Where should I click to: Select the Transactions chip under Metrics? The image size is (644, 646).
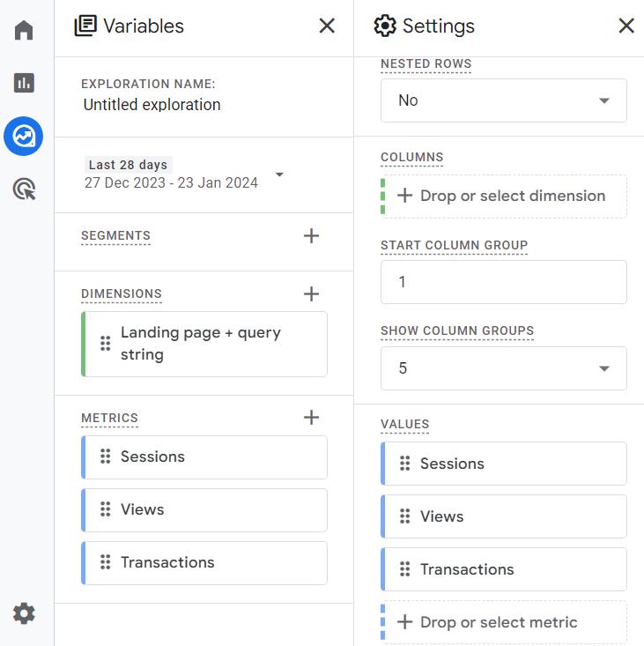coord(204,562)
